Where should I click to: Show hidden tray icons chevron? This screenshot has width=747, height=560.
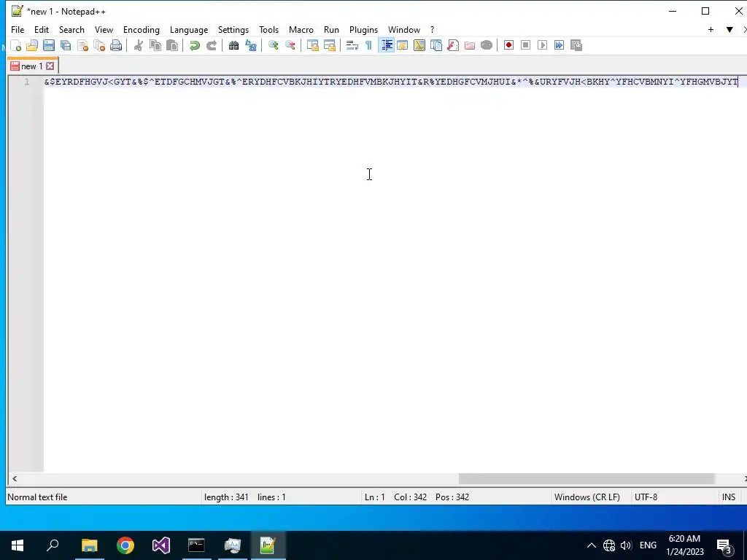pos(591,545)
